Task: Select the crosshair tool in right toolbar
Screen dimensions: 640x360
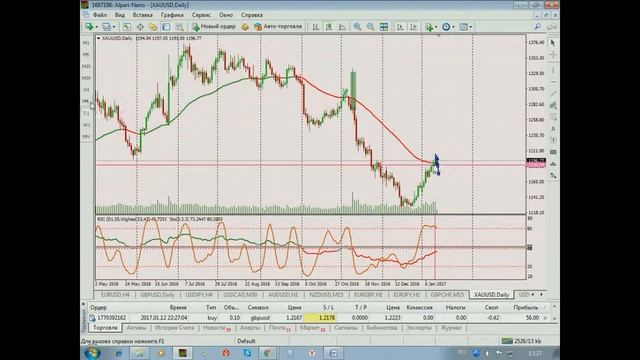Action: pos(553,54)
